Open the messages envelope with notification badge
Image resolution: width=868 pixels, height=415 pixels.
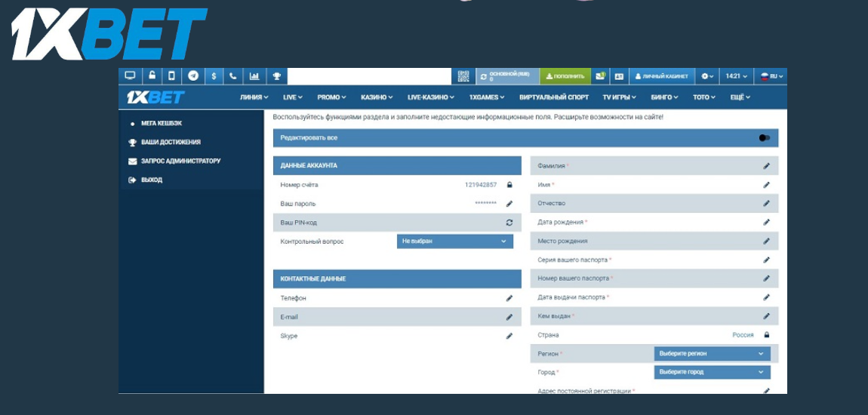tap(600, 75)
